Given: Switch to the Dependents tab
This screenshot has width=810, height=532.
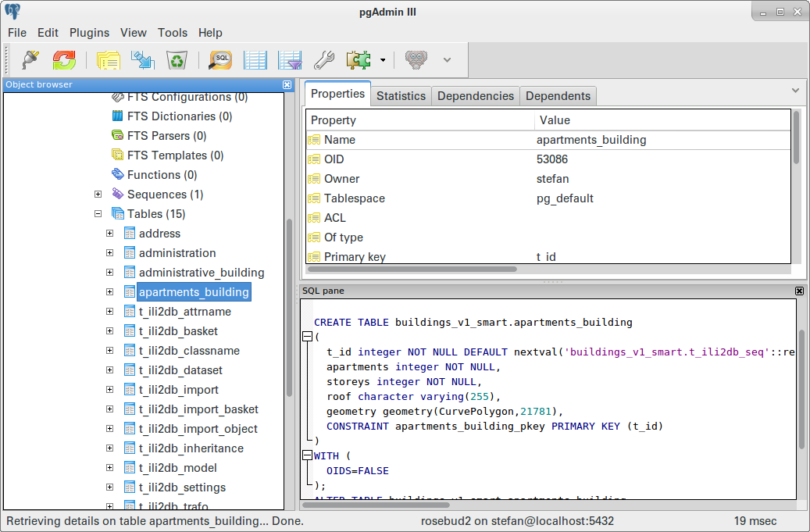Looking at the screenshot, I should (558, 96).
